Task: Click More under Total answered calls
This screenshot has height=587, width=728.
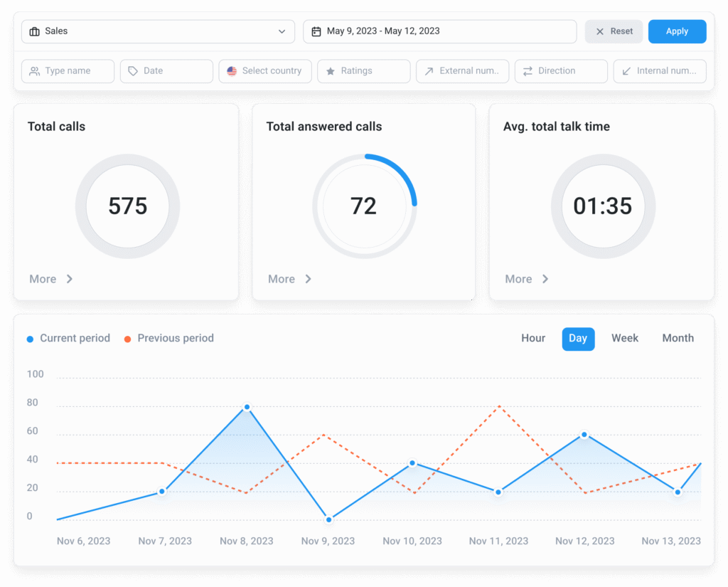Action: [283, 279]
